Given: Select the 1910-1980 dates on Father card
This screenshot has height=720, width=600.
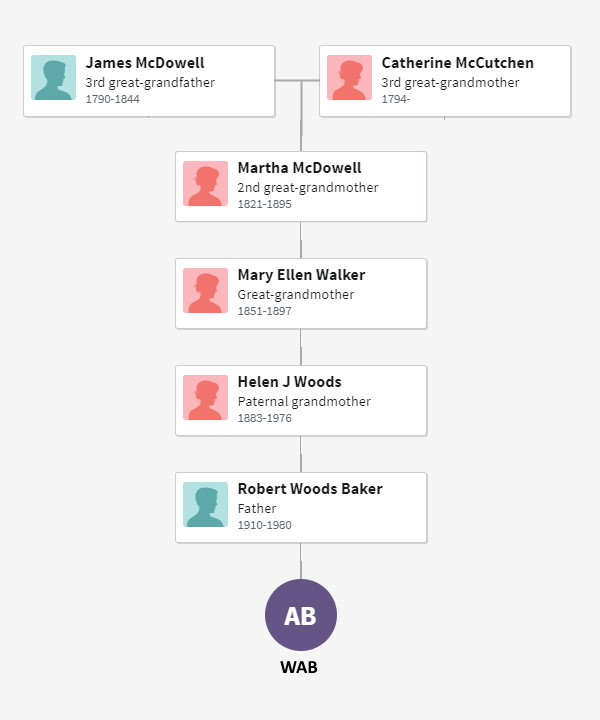Looking at the screenshot, I should 264,525.
